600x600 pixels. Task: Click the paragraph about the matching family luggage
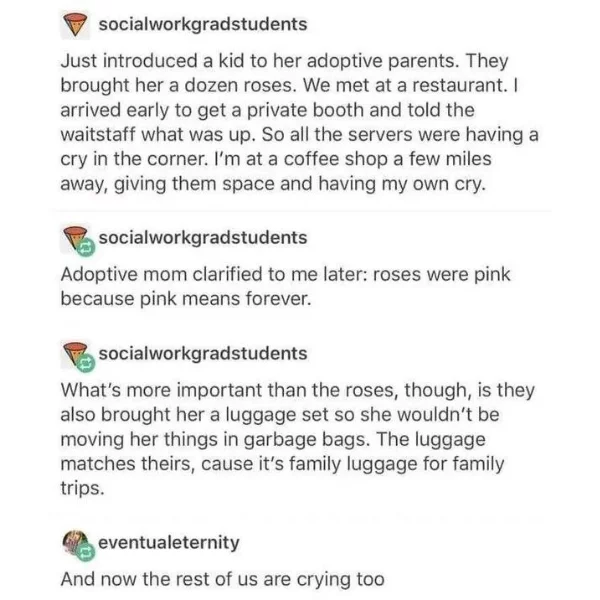point(297,439)
